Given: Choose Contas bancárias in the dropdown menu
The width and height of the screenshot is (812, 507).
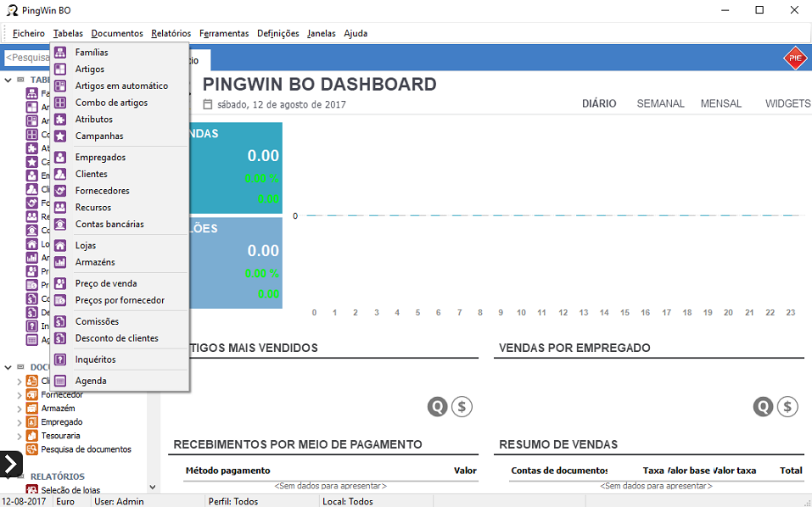Looking at the screenshot, I should point(109,225).
